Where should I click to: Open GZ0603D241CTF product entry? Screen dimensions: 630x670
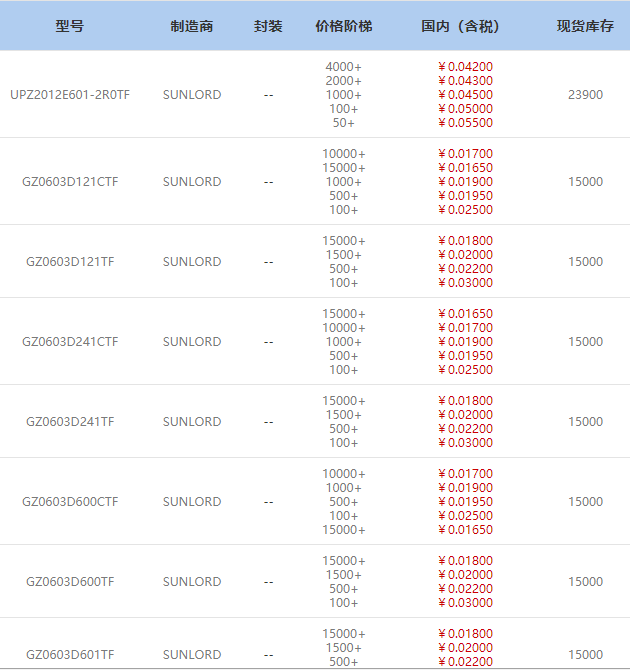70,342
